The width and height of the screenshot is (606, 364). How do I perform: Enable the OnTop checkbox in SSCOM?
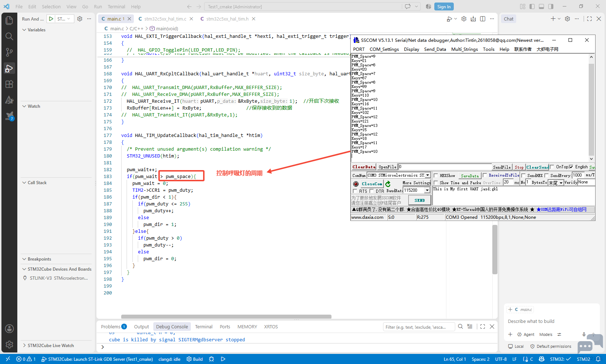point(552,167)
